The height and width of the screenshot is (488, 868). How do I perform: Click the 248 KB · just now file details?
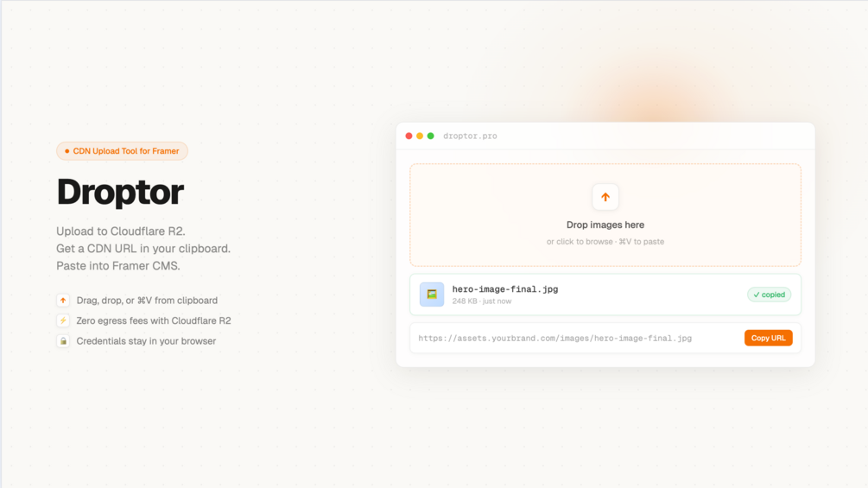pos(482,301)
